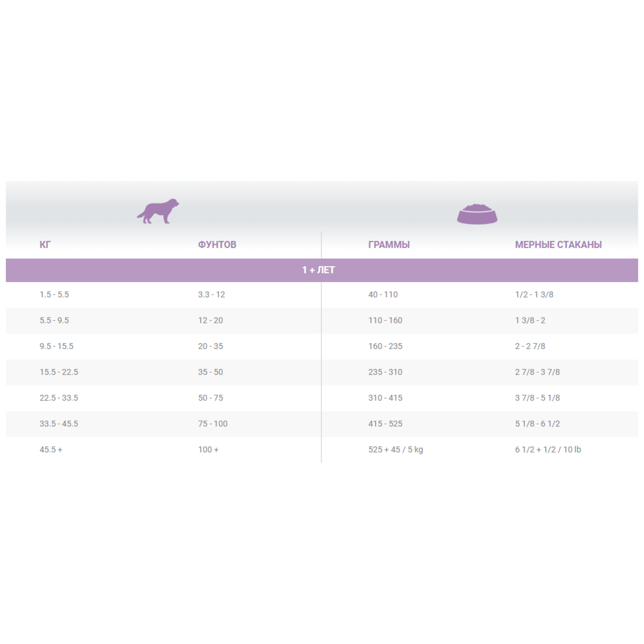The width and height of the screenshot is (644, 644).
Task: Click the 1 + ЛЕТ purple banner
Action: coord(322,270)
